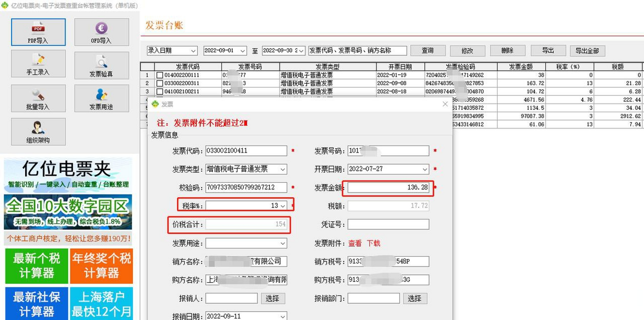Expand the 录入日期 filter dropdown
This screenshot has width=644, height=320.
[x=192, y=50]
